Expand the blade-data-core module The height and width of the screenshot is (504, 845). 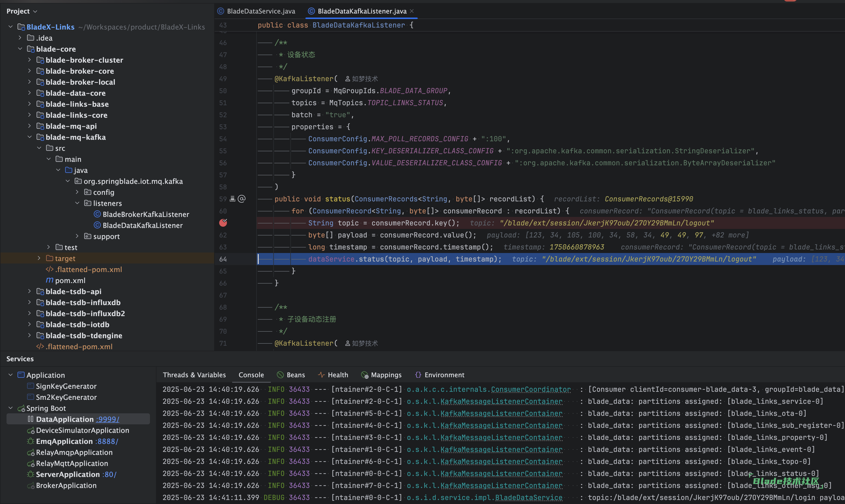[30, 93]
